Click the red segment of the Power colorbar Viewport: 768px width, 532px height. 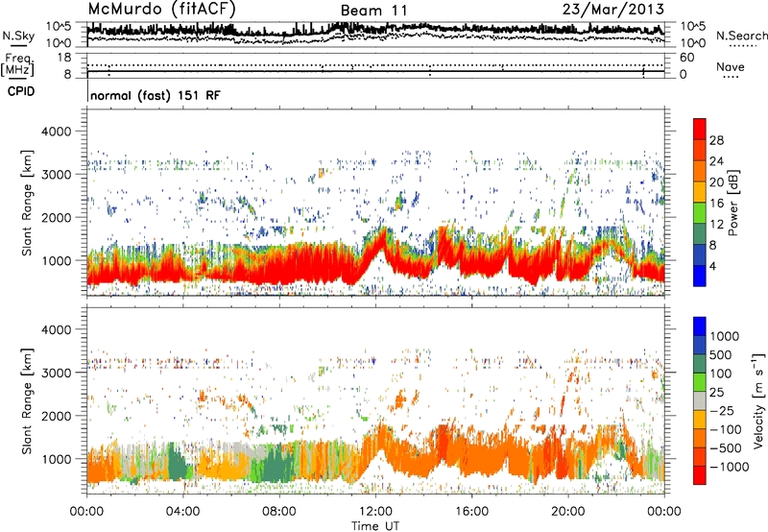click(700, 130)
